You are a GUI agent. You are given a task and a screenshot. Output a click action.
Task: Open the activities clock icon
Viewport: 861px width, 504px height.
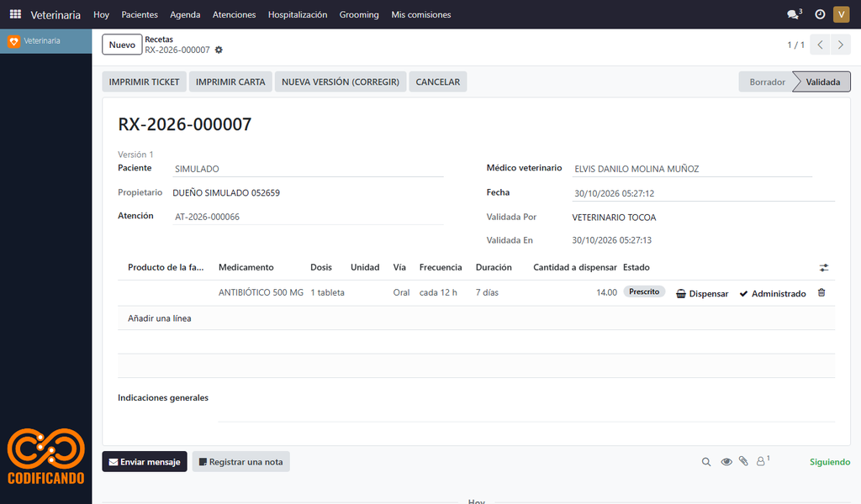[820, 14]
